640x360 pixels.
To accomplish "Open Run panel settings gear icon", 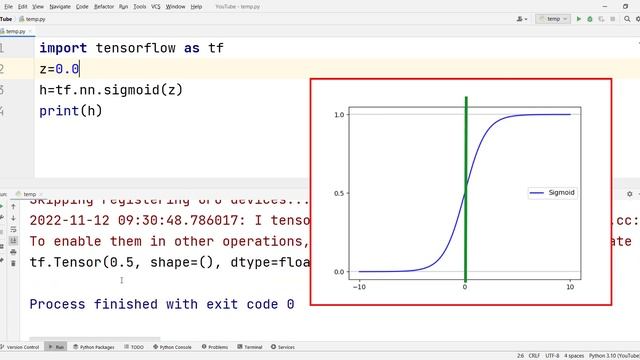I will 629,194.
